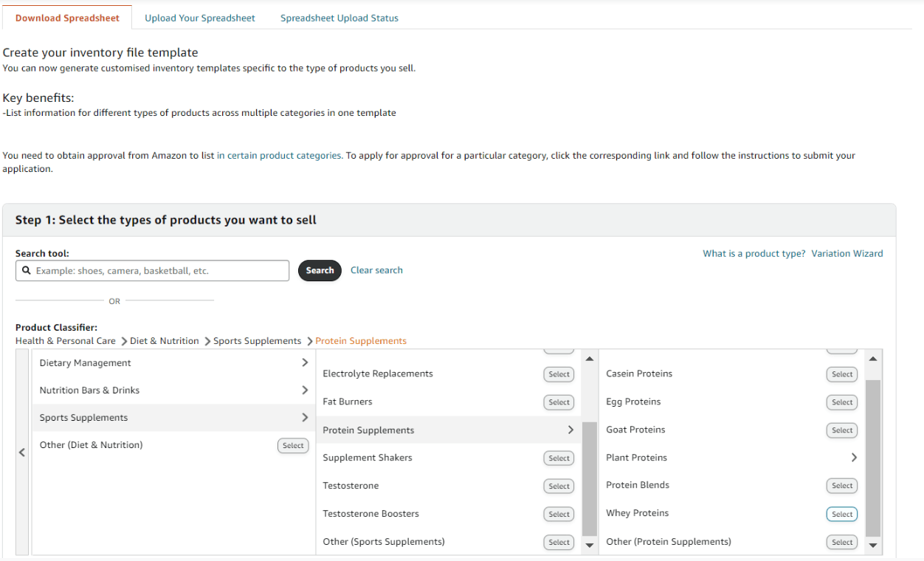Select the Fat Burners product type

tap(559, 402)
